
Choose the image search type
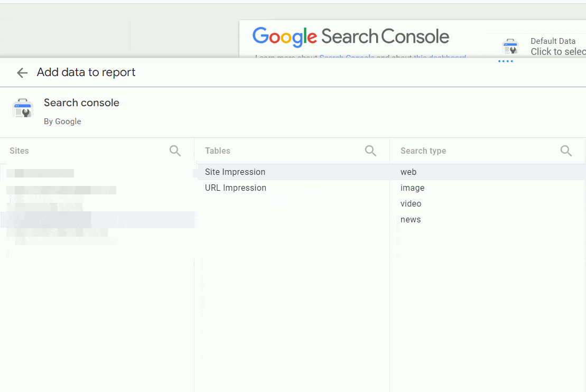(487, 188)
